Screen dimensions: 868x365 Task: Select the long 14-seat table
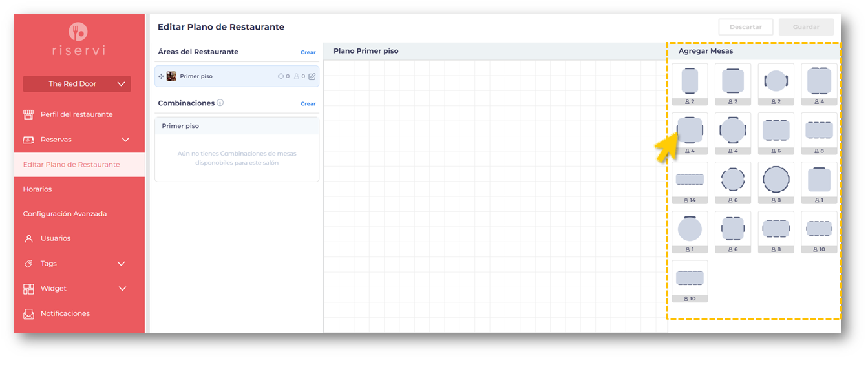[x=690, y=183]
